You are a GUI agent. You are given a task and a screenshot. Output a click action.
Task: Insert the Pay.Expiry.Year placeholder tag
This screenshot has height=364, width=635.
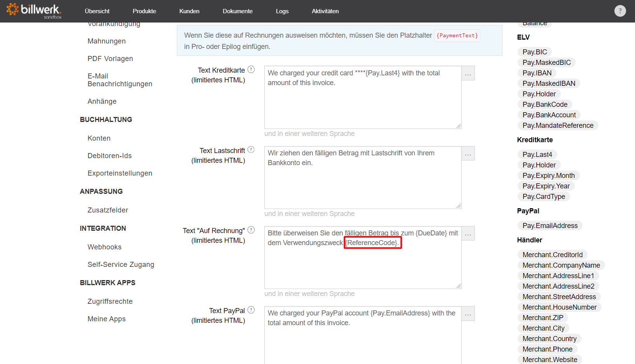click(546, 186)
